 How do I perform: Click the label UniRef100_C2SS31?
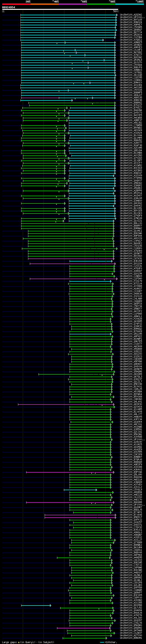(x=131, y=266)
